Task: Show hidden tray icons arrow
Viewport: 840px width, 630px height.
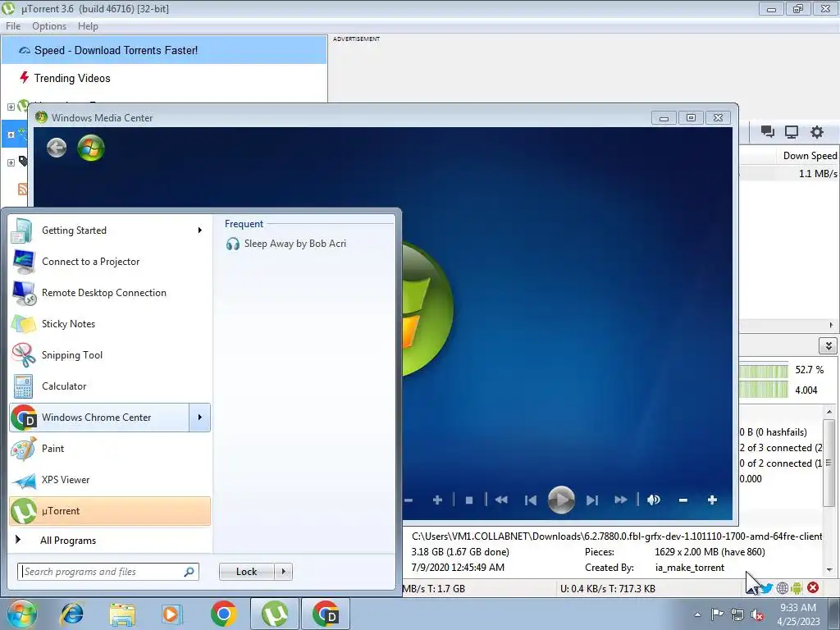Action: [x=697, y=614]
